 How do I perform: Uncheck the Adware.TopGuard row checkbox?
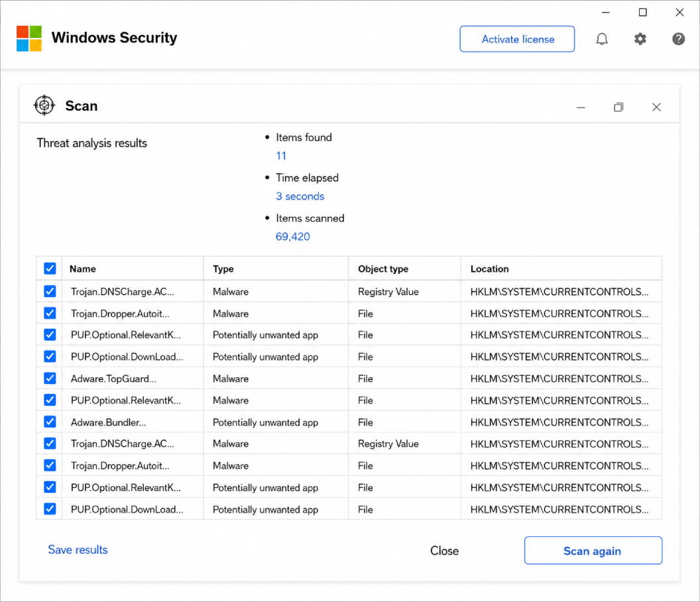[x=50, y=379]
